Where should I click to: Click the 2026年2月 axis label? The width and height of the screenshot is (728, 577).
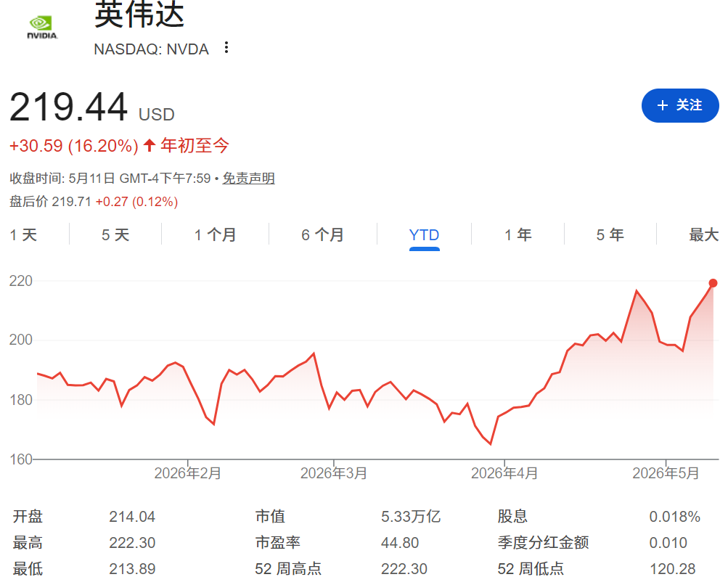(187, 473)
